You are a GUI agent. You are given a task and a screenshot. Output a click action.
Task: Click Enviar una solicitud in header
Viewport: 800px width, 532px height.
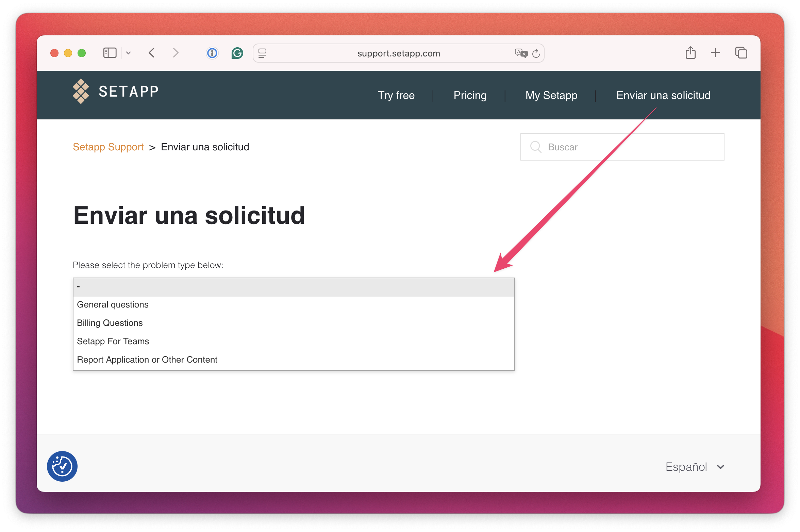[x=663, y=95]
